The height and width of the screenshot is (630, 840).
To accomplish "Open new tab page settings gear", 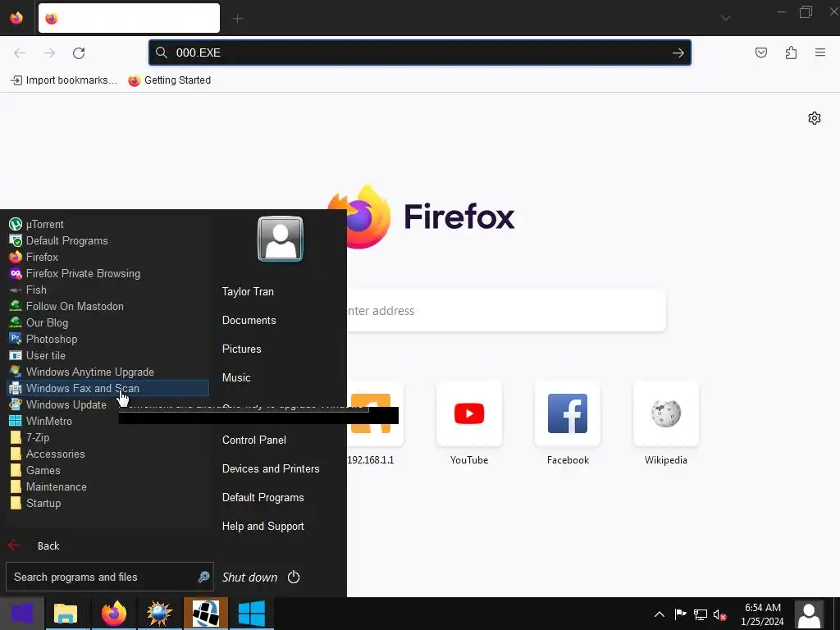I will pyautogui.click(x=815, y=118).
